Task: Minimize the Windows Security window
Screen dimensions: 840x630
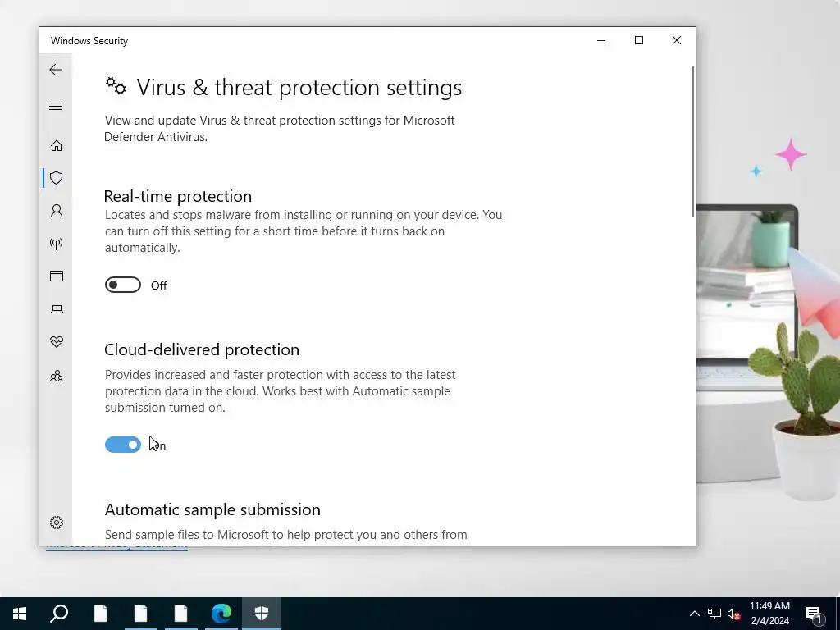Action: coord(601,40)
